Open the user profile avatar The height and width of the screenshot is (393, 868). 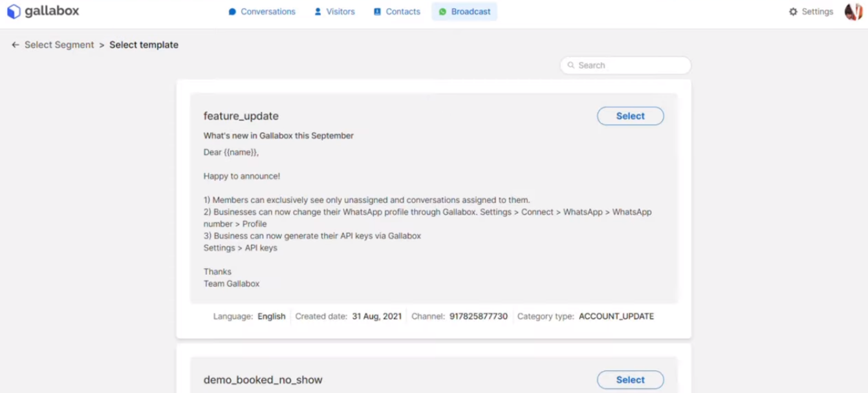click(x=853, y=12)
